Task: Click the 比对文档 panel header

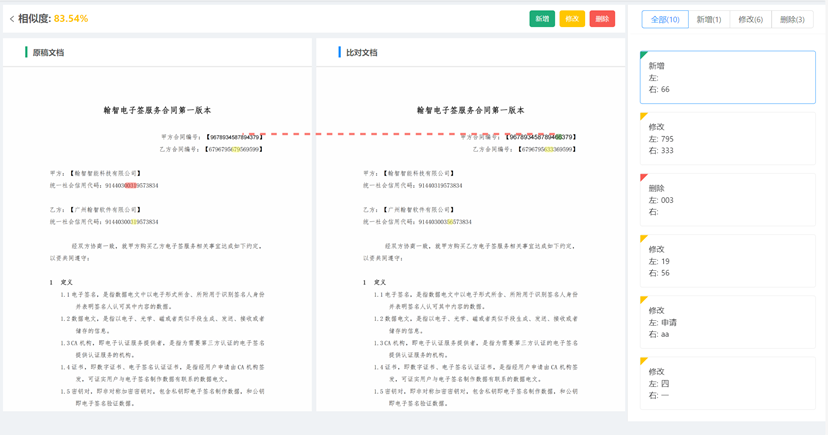Action: click(x=361, y=52)
